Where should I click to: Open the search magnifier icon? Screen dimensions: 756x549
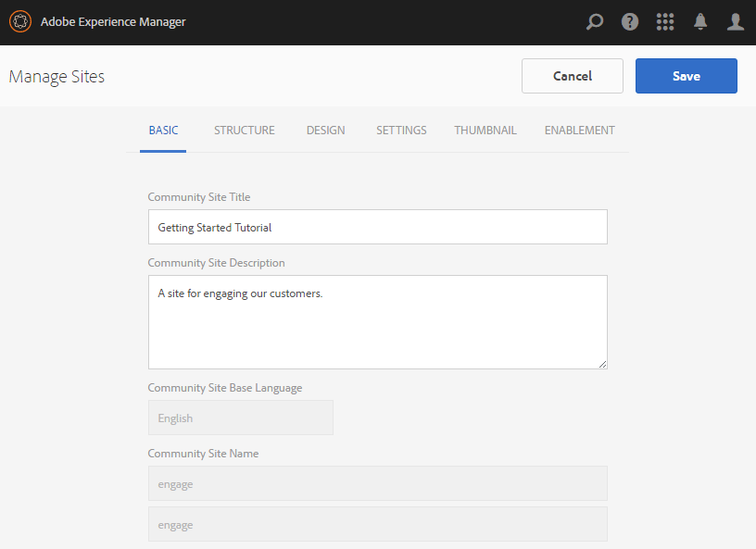coord(595,21)
